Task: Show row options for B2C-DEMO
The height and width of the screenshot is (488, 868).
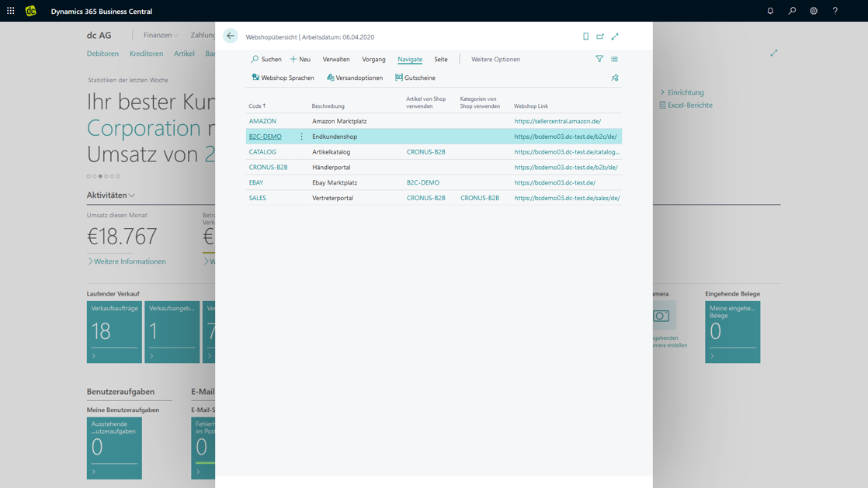Action: pos(302,137)
